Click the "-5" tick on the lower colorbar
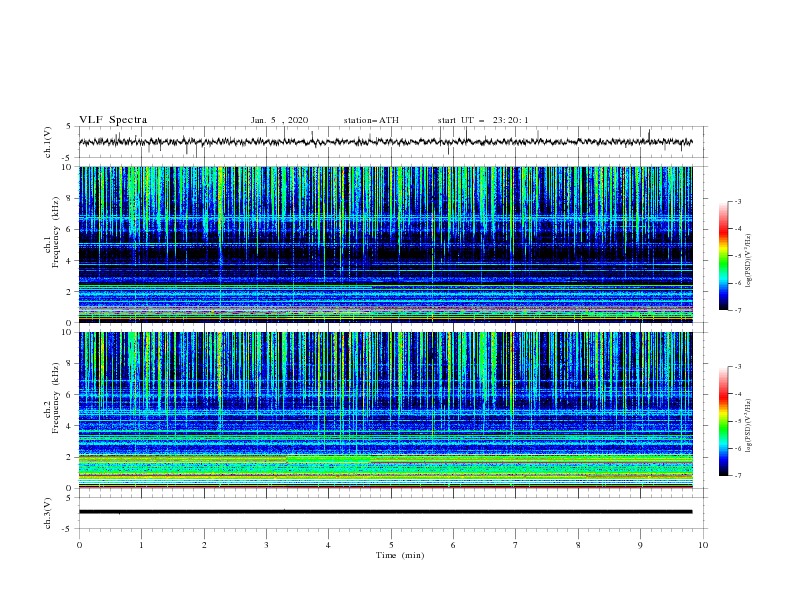This screenshot has height=612, width=792. pyautogui.click(x=737, y=421)
